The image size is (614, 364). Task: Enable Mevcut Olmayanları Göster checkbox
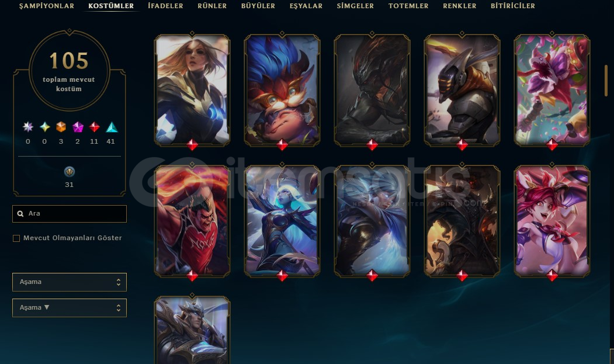[16, 238]
